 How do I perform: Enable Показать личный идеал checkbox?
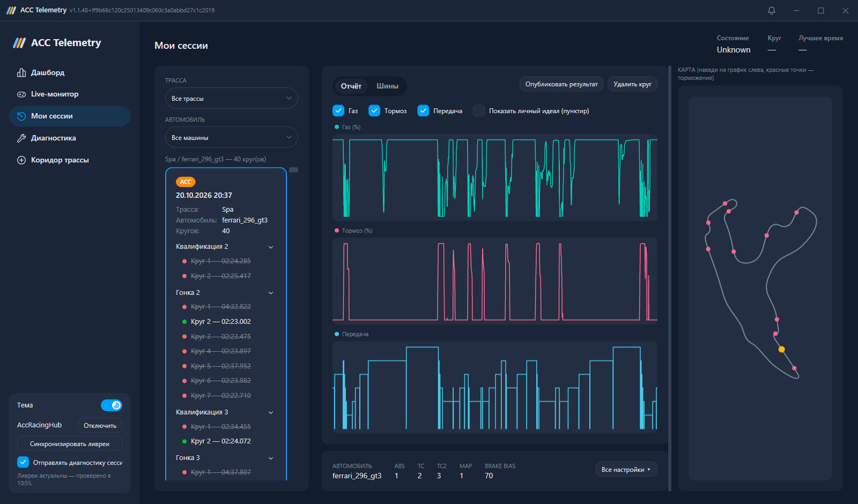pos(479,110)
